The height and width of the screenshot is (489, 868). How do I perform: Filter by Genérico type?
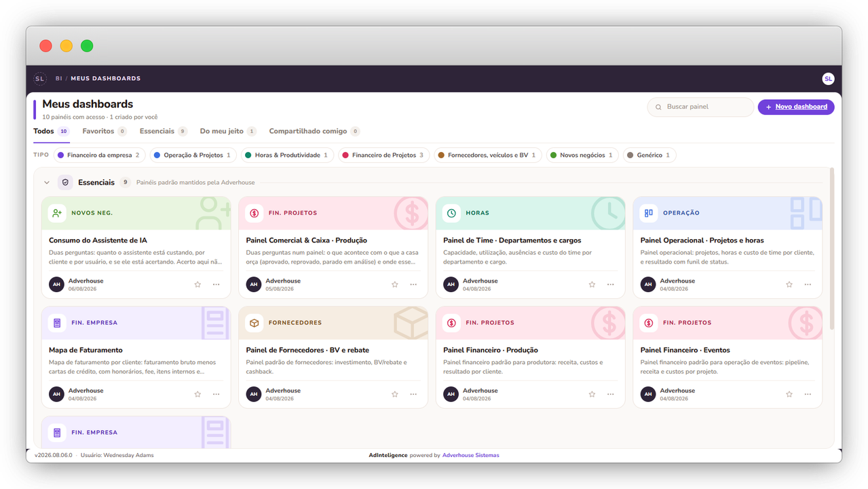tap(649, 156)
